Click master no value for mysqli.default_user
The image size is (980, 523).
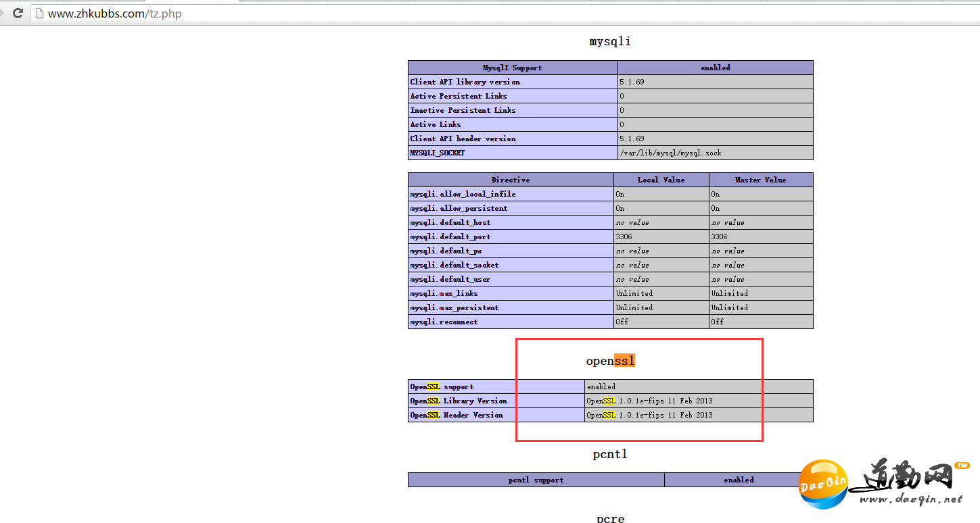[728, 279]
